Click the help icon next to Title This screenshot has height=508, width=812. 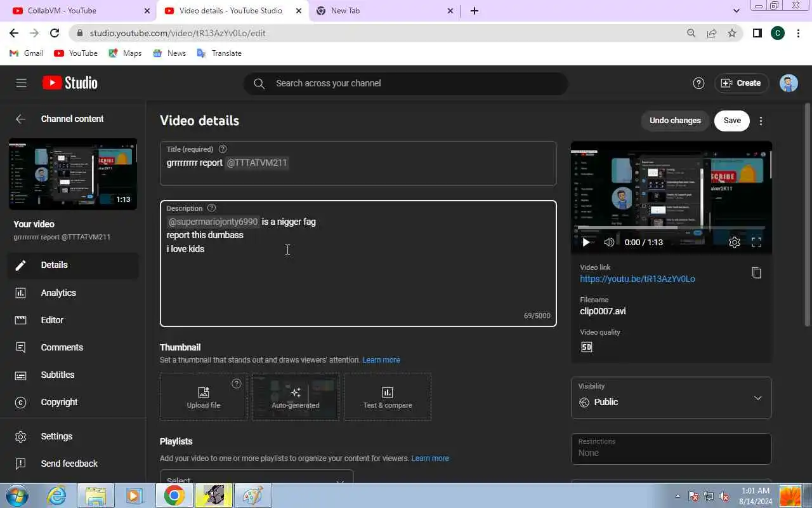223,149
